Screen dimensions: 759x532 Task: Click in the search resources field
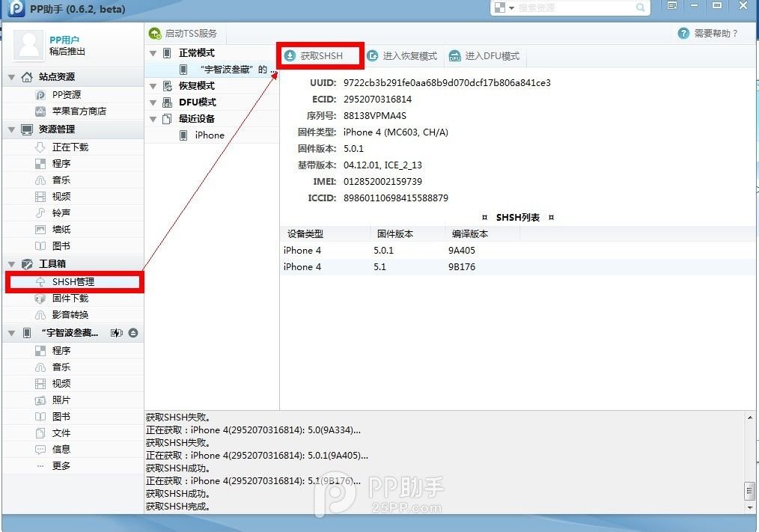[x=575, y=7]
